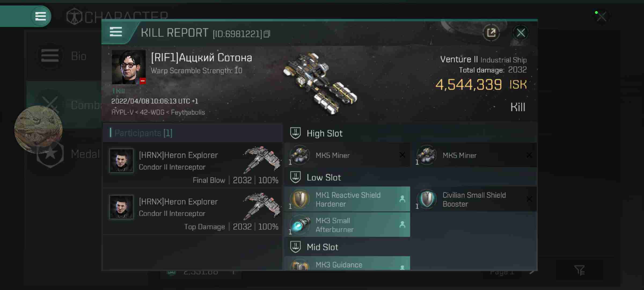Click second MK5 Miner icon
644x290 pixels.
pyautogui.click(x=427, y=155)
